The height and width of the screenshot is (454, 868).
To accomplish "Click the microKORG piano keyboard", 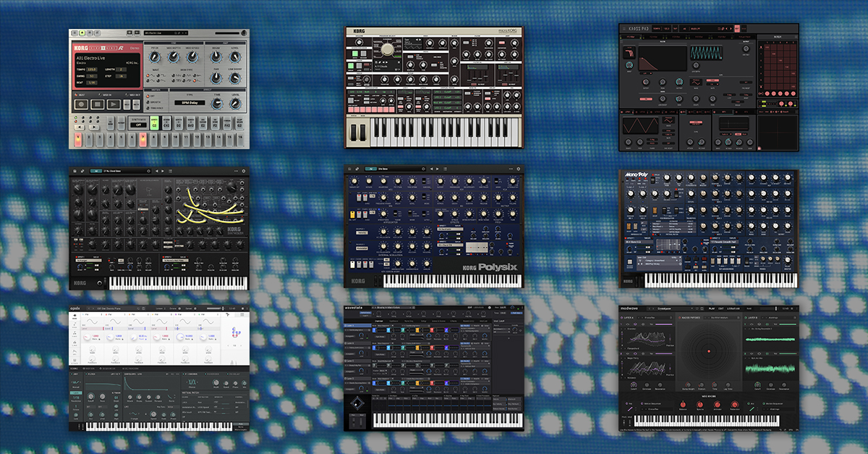I will click(x=444, y=133).
